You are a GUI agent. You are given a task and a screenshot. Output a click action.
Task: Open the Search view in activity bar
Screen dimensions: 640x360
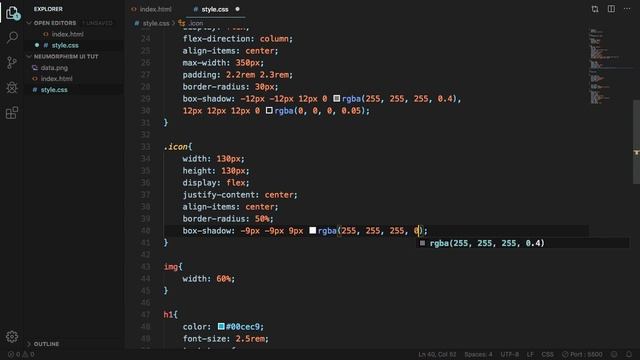point(12,38)
